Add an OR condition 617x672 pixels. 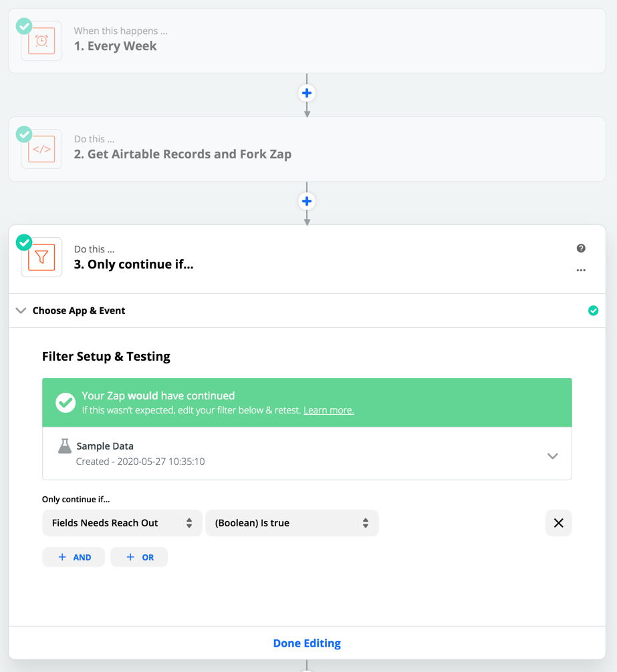tap(139, 557)
